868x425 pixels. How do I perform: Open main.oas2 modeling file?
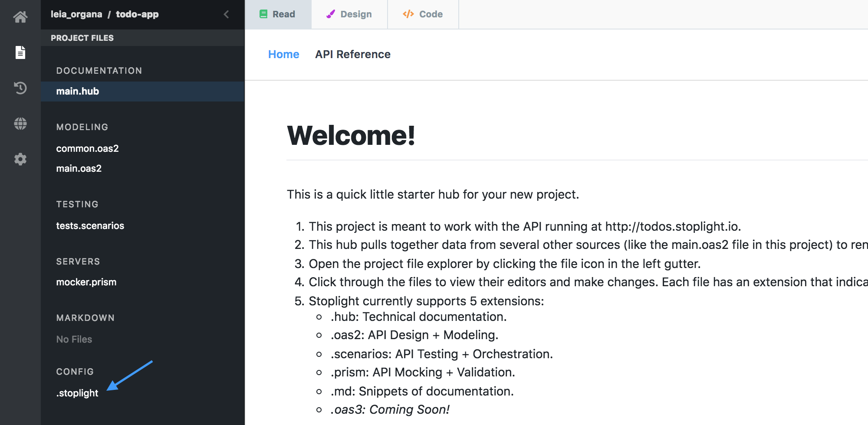tap(79, 168)
